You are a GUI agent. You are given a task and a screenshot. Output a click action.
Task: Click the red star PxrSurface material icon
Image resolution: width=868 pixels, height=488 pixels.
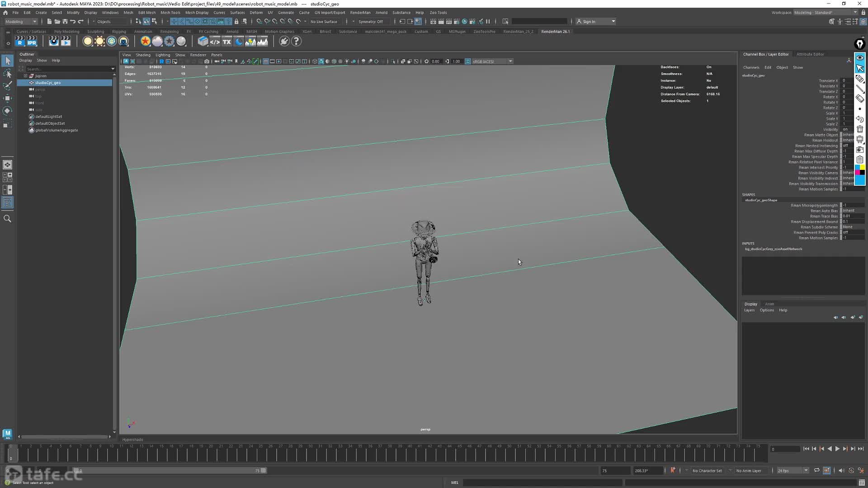click(x=145, y=41)
